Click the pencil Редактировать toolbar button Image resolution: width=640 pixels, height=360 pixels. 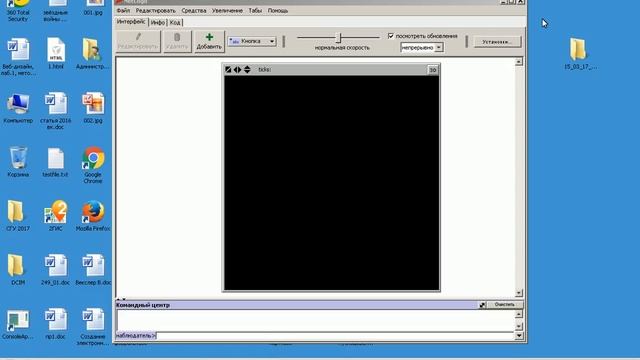(x=138, y=42)
